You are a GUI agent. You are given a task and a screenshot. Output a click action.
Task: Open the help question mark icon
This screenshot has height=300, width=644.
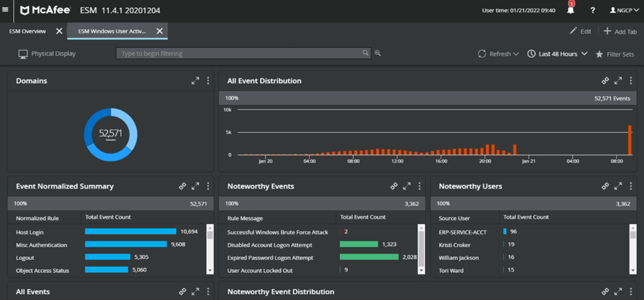pyautogui.click(x=592, y=11)
